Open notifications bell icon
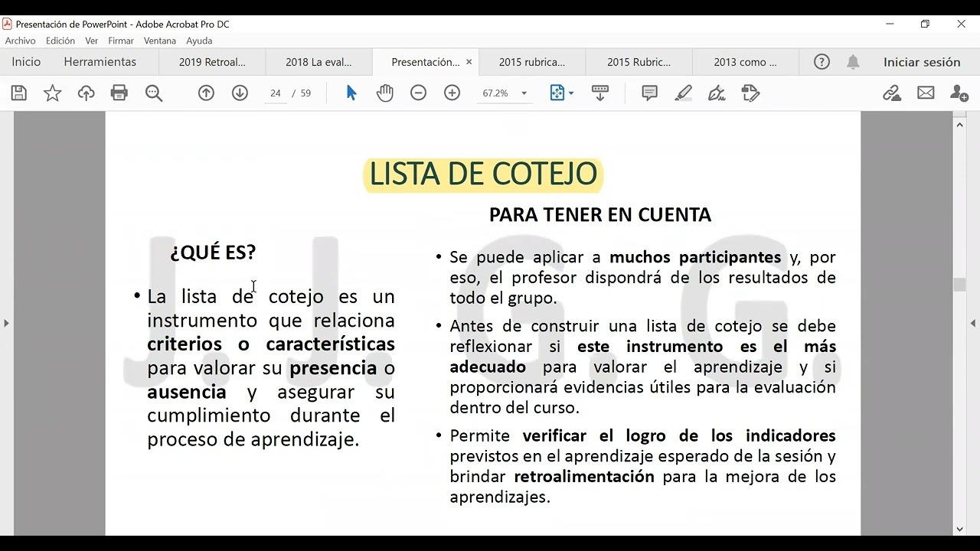 coord(853,62)
